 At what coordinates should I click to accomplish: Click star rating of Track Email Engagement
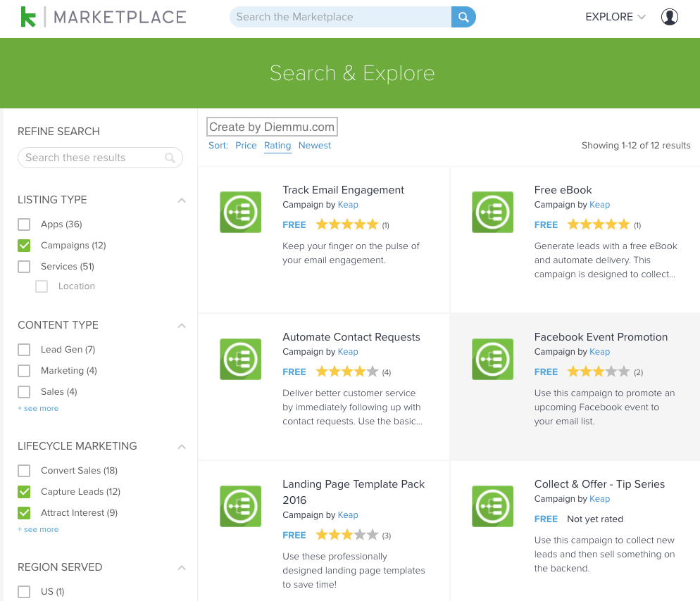(347, 224)
